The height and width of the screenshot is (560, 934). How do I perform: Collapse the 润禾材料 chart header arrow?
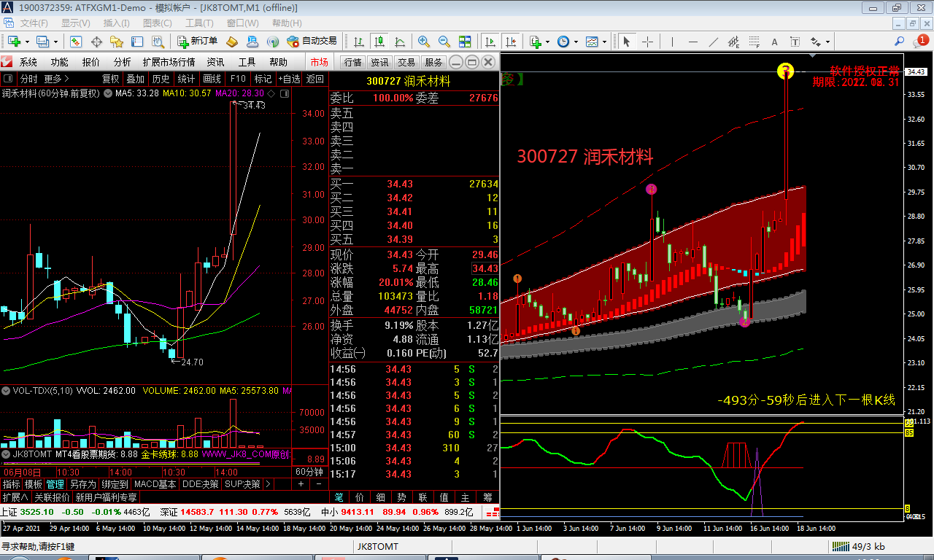[x=109, y=93]
